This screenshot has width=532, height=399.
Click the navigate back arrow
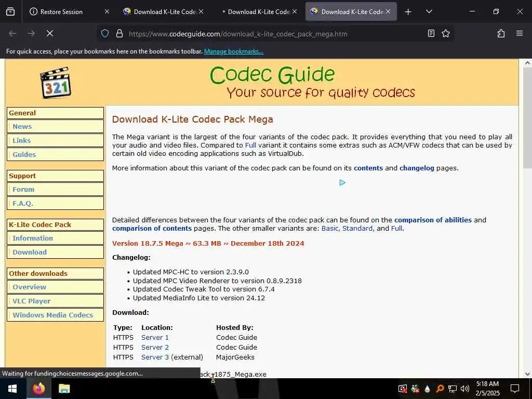pyautogui.click(x=12, y=33)
